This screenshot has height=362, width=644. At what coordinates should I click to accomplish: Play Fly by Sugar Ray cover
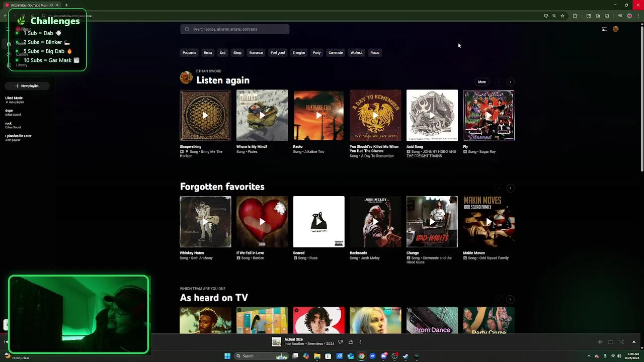[489, 116]
